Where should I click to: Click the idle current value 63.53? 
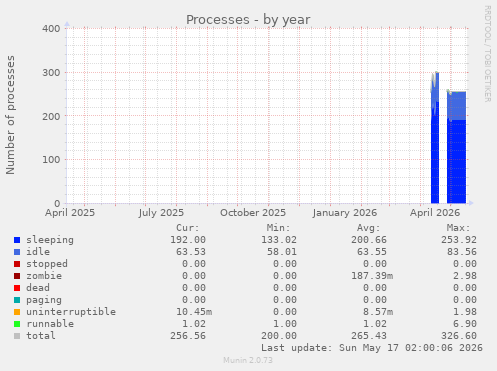pos(191,252)
